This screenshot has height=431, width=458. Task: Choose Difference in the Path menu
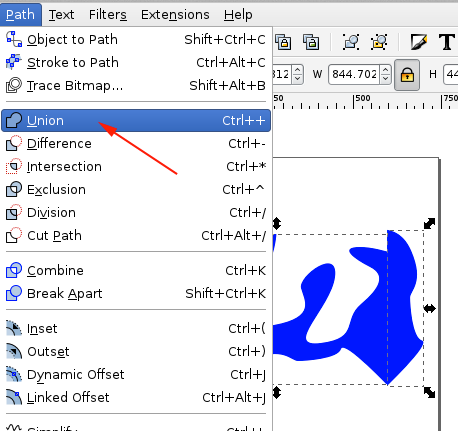tap(136, 144)
